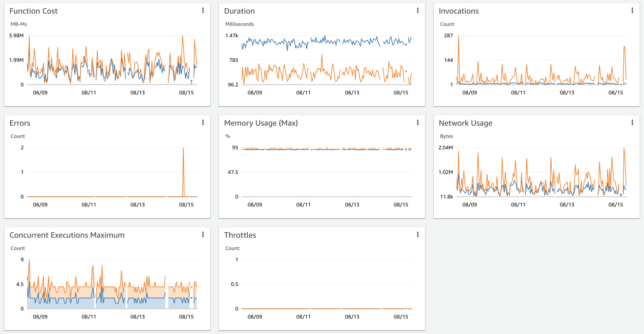Open the Invocations widget options menu
The width and height of the screenshot is (644, 334).
click(632, 10)
